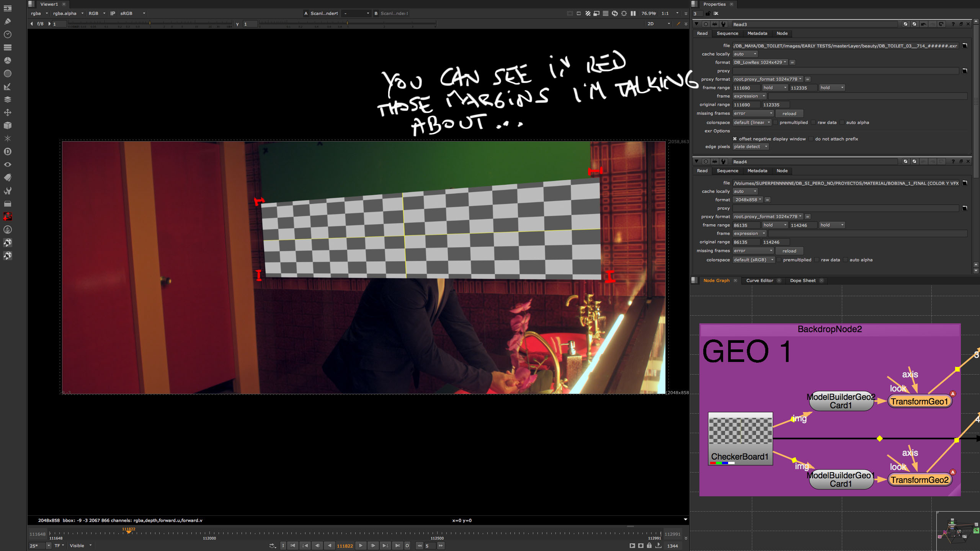Viewport: 980px width, 551px height.
Task: Open the 2D view mode dropdown
Action: [x=658, y=24]
